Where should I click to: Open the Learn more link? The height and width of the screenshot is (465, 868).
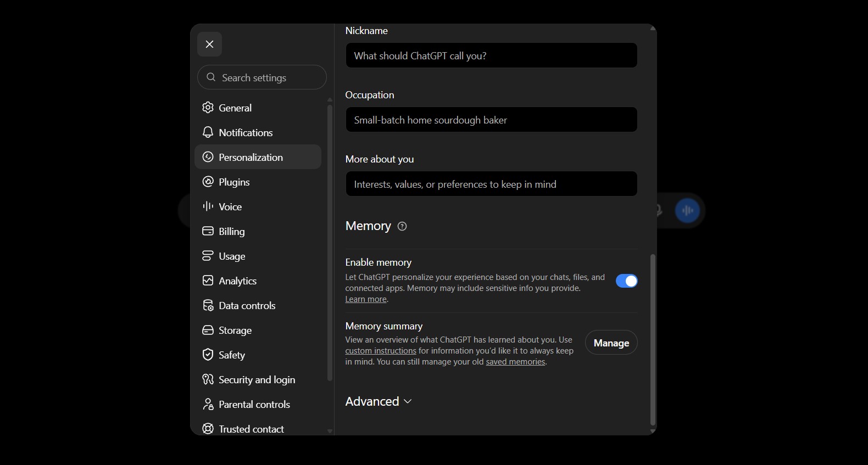pyautogui.click(x=366, y=299)
